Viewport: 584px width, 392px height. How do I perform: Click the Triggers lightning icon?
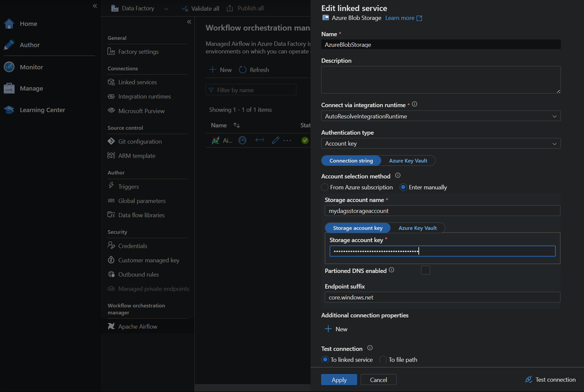[111, 186]
